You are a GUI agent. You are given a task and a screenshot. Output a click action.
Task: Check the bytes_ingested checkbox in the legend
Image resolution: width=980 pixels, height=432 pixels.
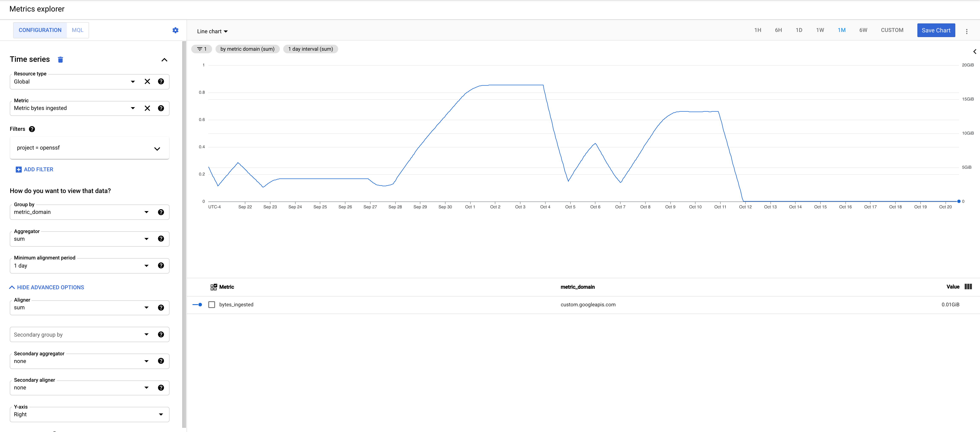click(x=211, y=304)
